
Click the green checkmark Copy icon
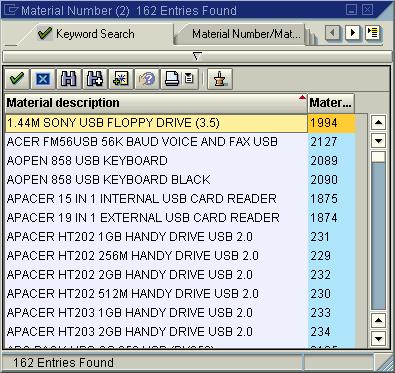(17, 79)
